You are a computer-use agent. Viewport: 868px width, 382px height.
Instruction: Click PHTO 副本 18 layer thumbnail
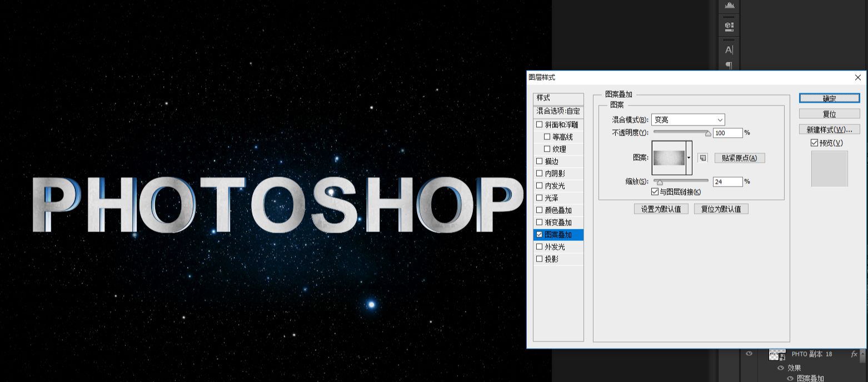point(777,354)
